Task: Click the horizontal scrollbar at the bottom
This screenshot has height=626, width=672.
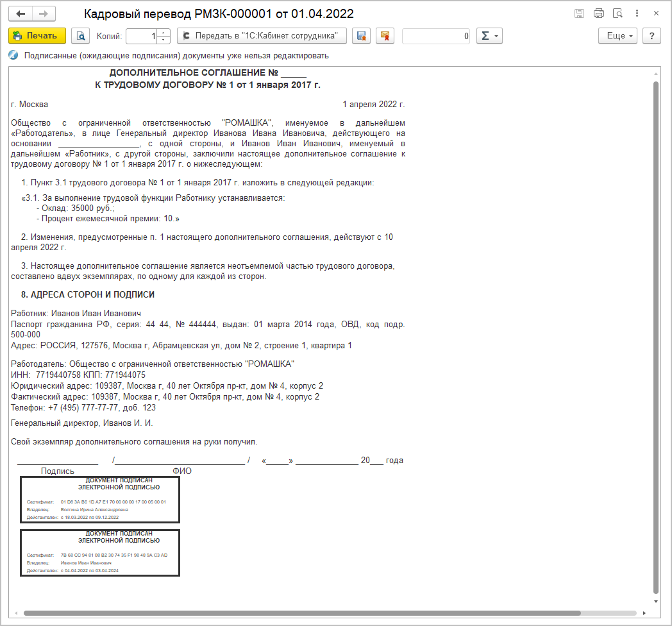Action: 302,613
